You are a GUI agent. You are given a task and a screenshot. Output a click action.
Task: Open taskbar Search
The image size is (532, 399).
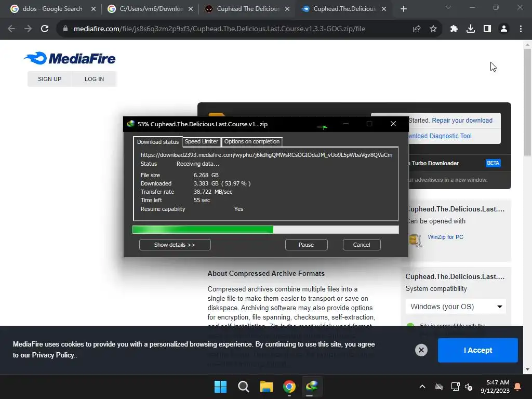click(243, 387)
